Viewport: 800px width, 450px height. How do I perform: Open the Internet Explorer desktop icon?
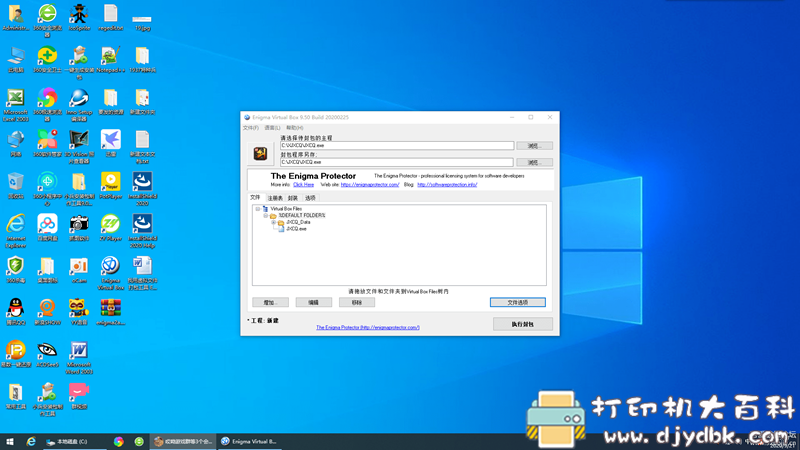coord(15,231)
